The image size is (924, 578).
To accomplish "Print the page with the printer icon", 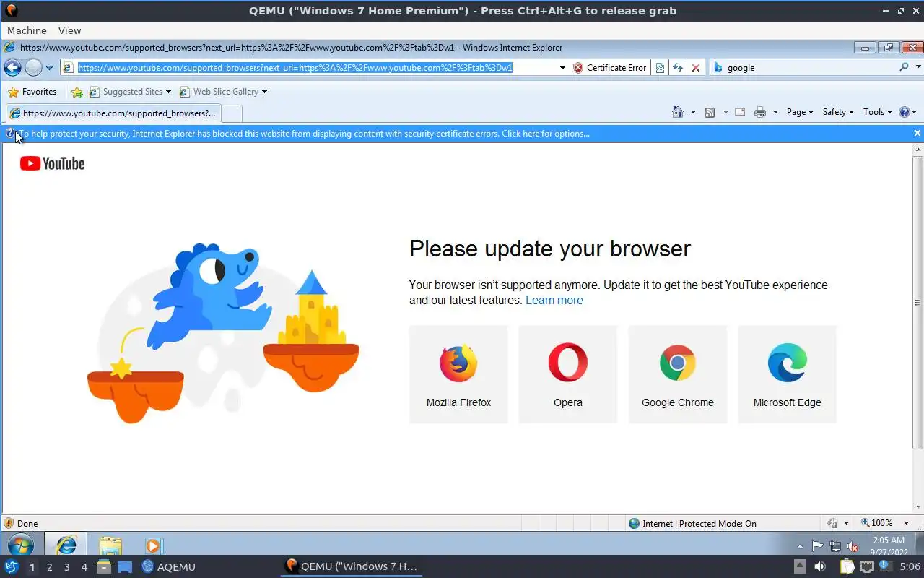I will (x=759, y=112).
